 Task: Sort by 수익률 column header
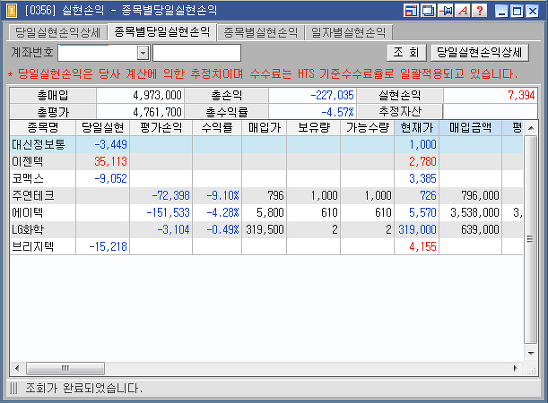(x=217, y=128)
